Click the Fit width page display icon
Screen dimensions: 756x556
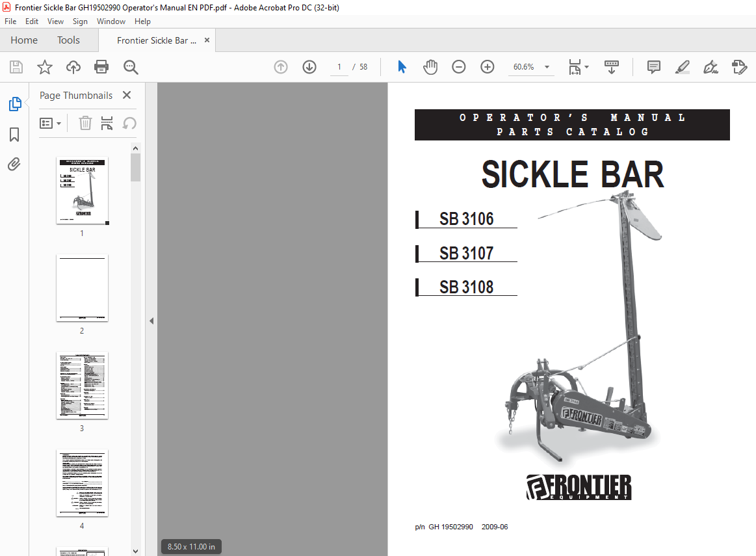tap(575, 67)
